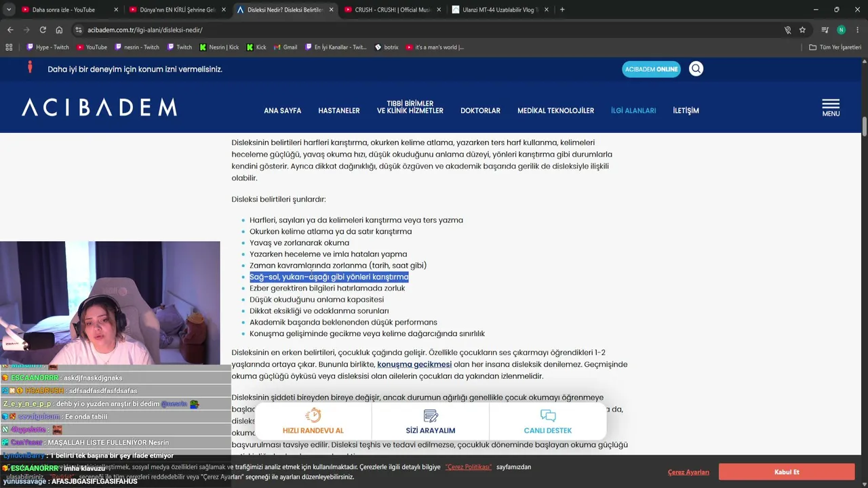Bookmark this page with the star icon

(802, 30)
